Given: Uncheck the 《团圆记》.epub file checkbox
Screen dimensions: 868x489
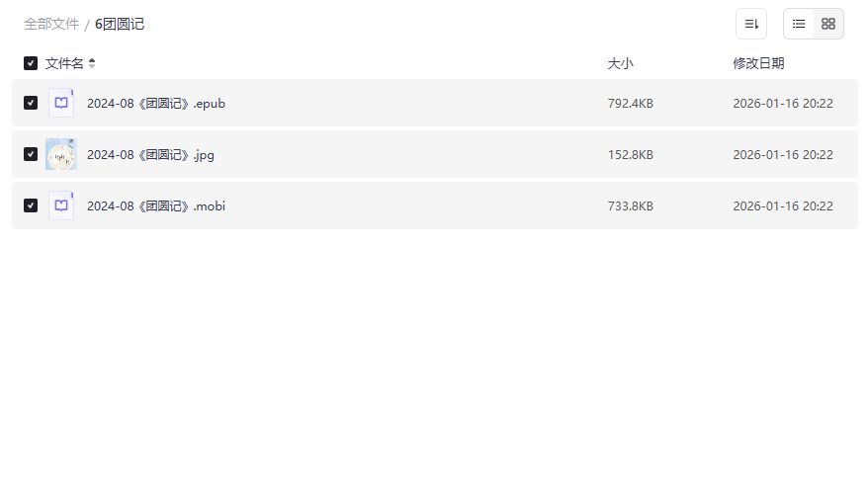Looking at the screenshot, I should tap(31, 103).
